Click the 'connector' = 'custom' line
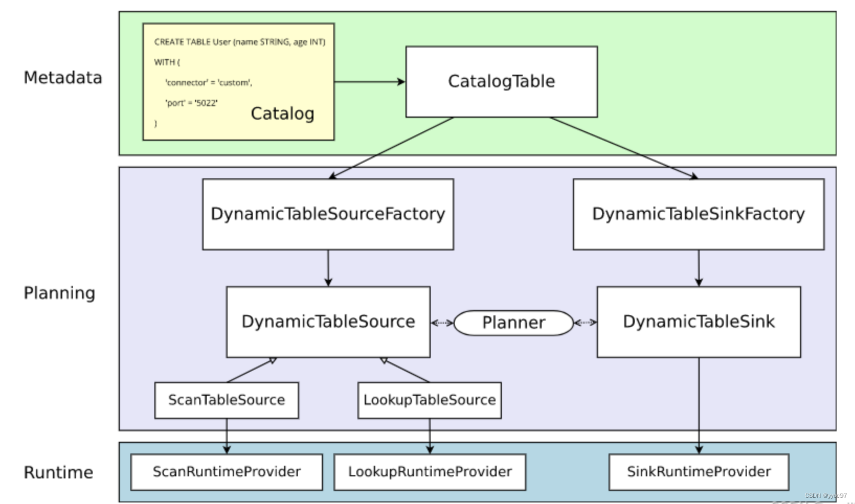The width and height of the screenshot is (855, 504). 208,83
